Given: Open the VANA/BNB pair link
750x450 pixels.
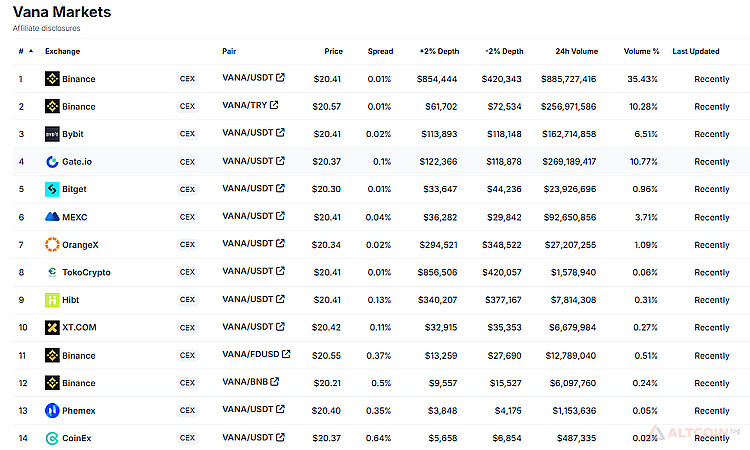Looking at the screenshot, I should point(245,382).
